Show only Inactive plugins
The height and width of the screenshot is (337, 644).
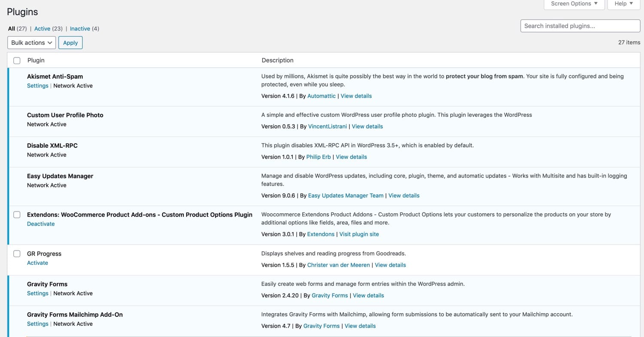[x=80, y=28]
